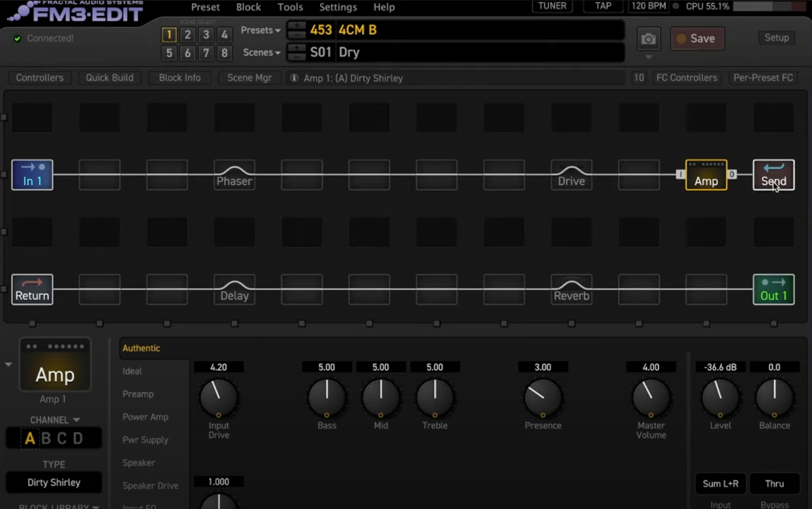Click the 120 BPM tempo field
812x509 pixels.
pyautogui.click(x=648, y=6)
